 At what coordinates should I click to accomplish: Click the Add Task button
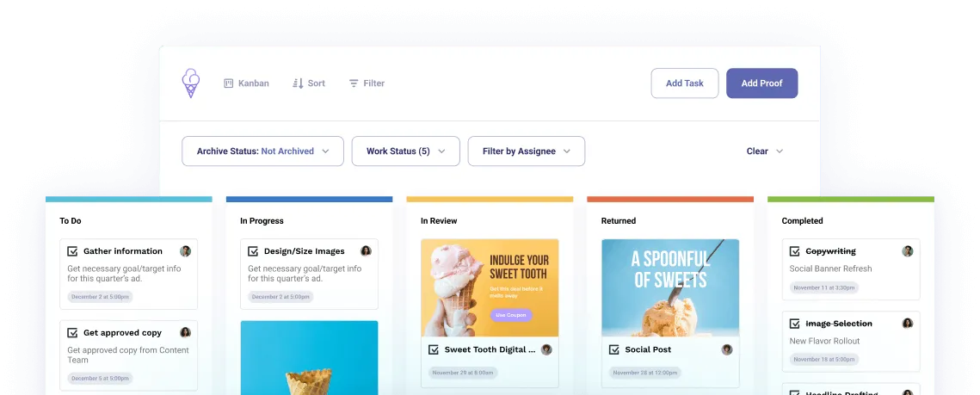point(684,83)
